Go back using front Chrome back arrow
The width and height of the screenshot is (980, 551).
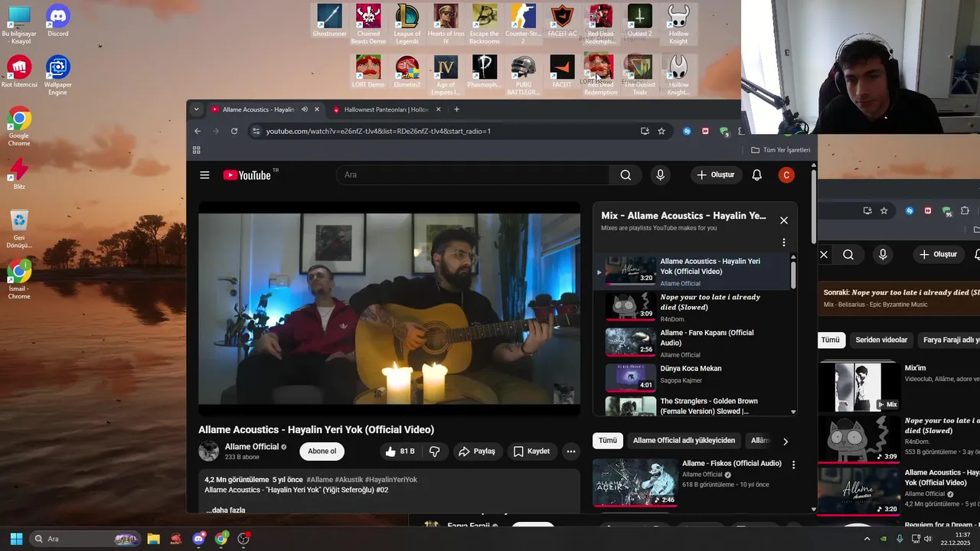coord(198,131)
